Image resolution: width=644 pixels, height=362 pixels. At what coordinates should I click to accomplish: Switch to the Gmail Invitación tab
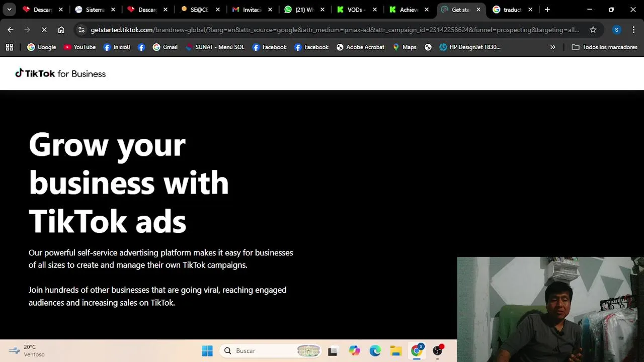tap(252, 10)
